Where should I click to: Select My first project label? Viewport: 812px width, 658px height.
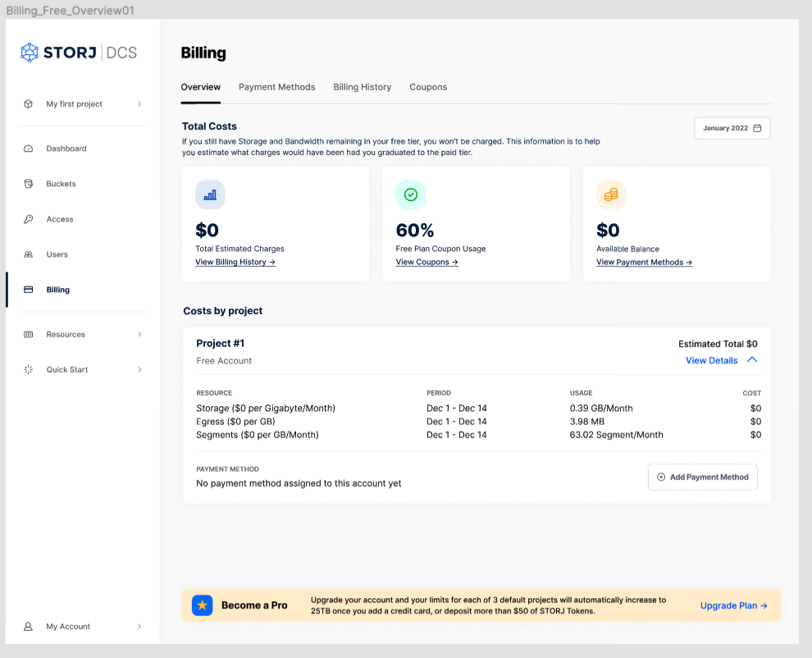click(74, 103)
